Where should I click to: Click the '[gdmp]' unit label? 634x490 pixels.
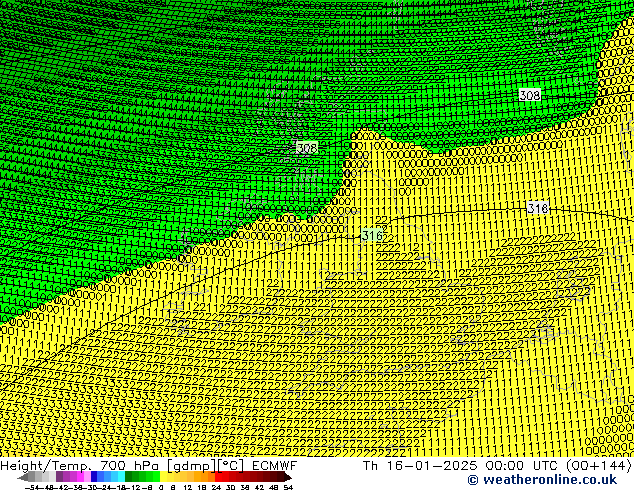192,466
